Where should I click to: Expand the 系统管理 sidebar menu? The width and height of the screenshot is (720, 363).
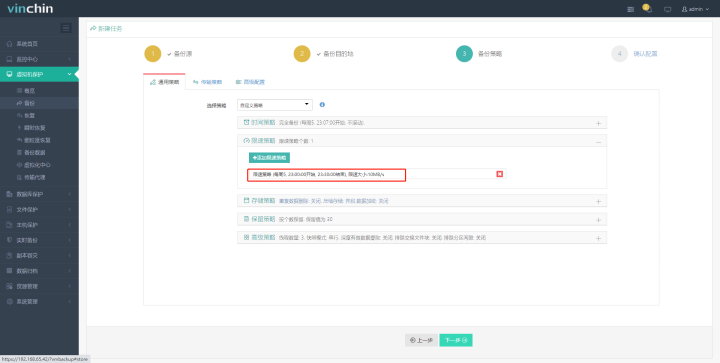point(39,302)
